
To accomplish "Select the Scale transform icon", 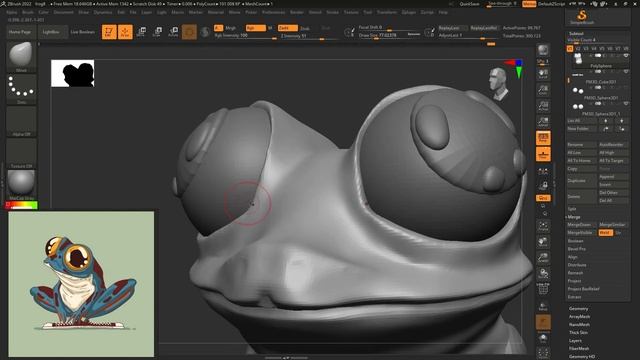I will [157, 32].
